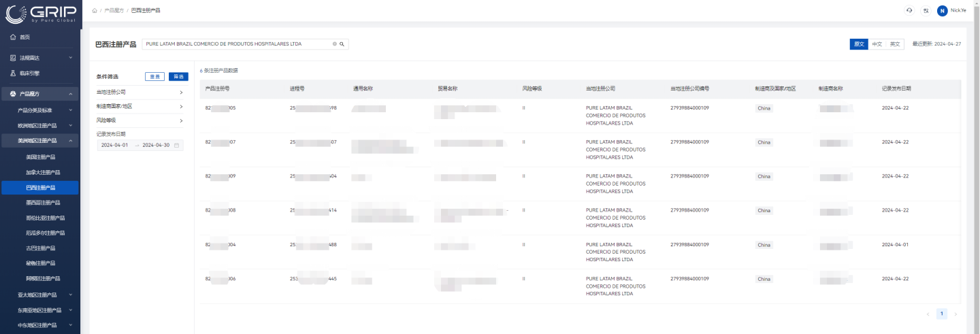Click the 法规简达 document icon in sidebar
This screenshot has height=334, width=980.
(x=13, y=58)
